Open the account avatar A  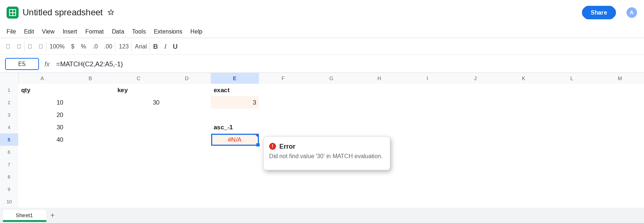pos(632,12)
